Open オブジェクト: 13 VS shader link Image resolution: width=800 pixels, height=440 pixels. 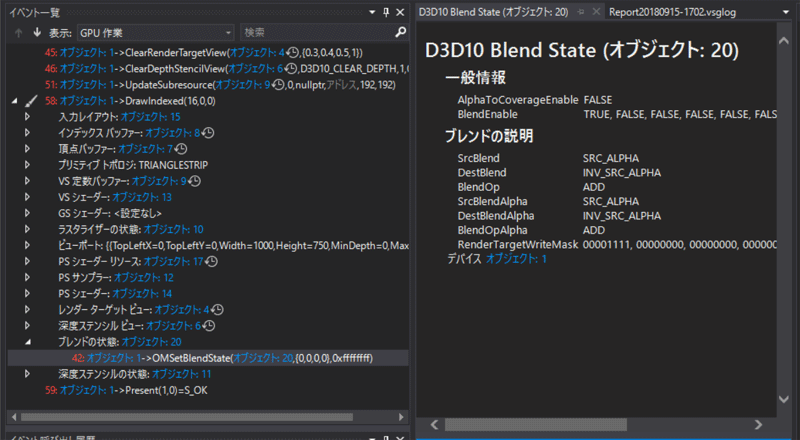point(142,197)
